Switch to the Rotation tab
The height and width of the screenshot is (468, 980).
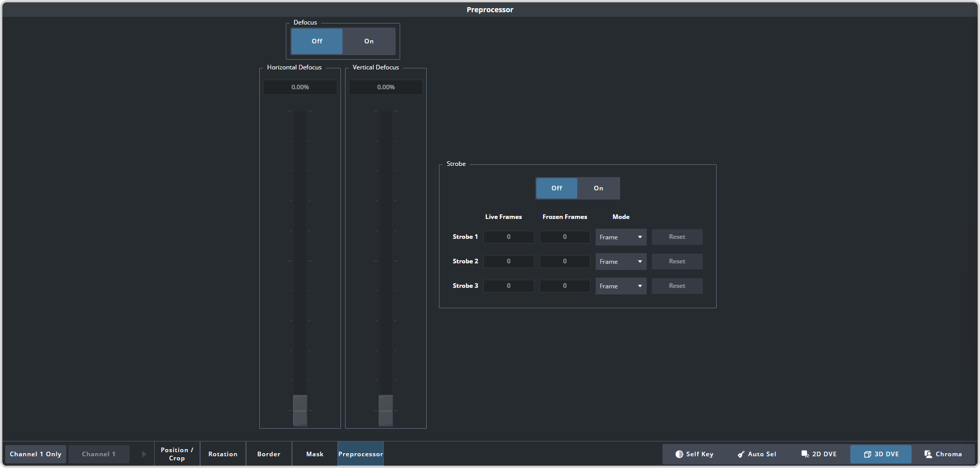223,454
